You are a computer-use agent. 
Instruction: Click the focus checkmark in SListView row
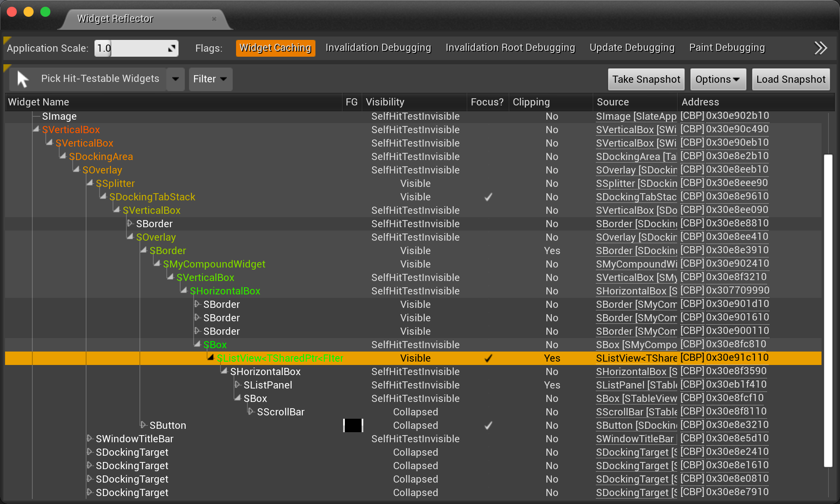click(488, 358)
